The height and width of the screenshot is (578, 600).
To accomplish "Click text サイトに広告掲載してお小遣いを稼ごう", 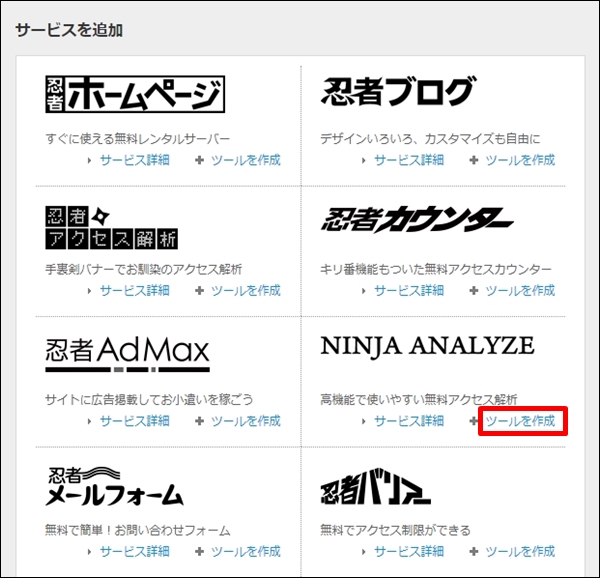I will [149, 400].
